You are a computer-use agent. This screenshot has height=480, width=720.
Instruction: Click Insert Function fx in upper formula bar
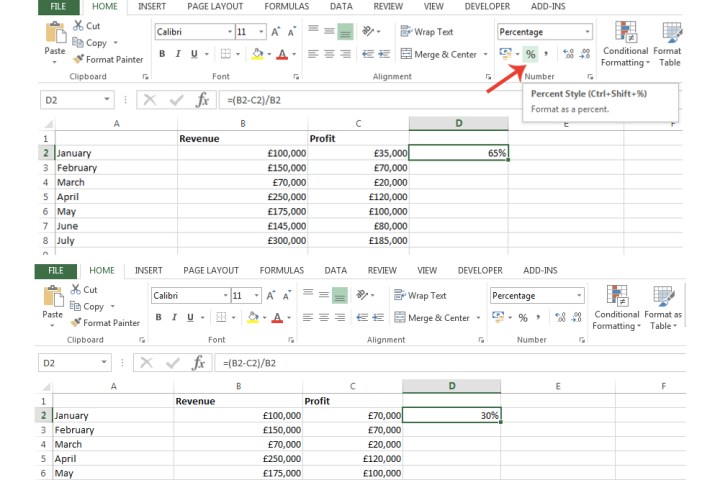[x=202, y=99]
